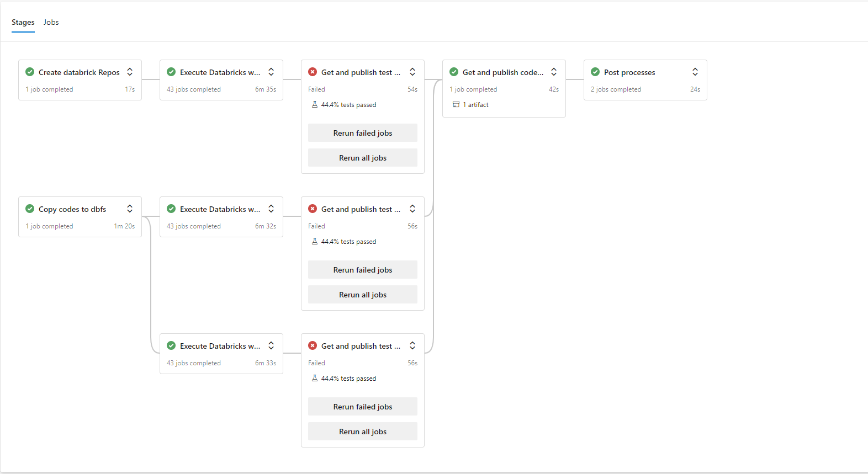Rerun all jobs in the bottom failed test stage
The width and height of the screenshot is (868, 474).
click(363, 432)
